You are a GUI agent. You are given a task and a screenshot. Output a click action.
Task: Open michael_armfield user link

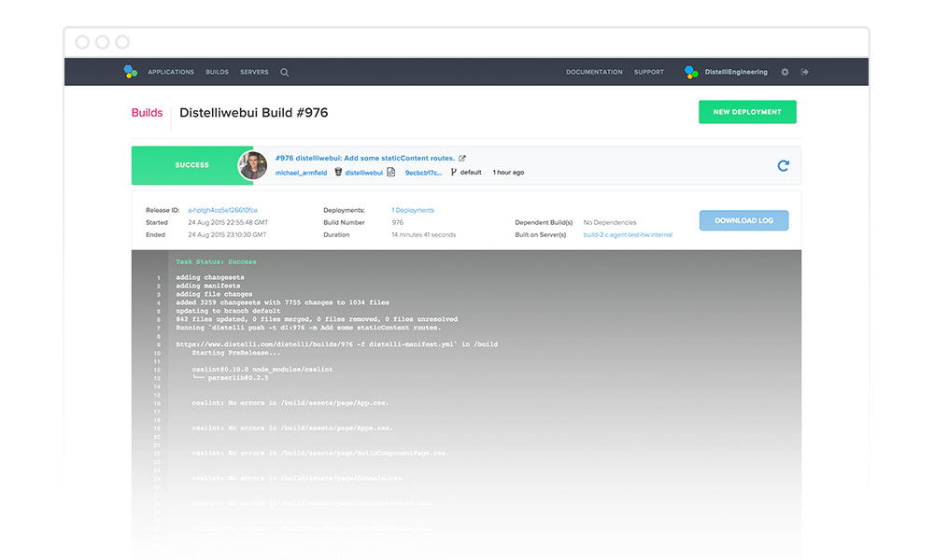click(x=301, y=173)
